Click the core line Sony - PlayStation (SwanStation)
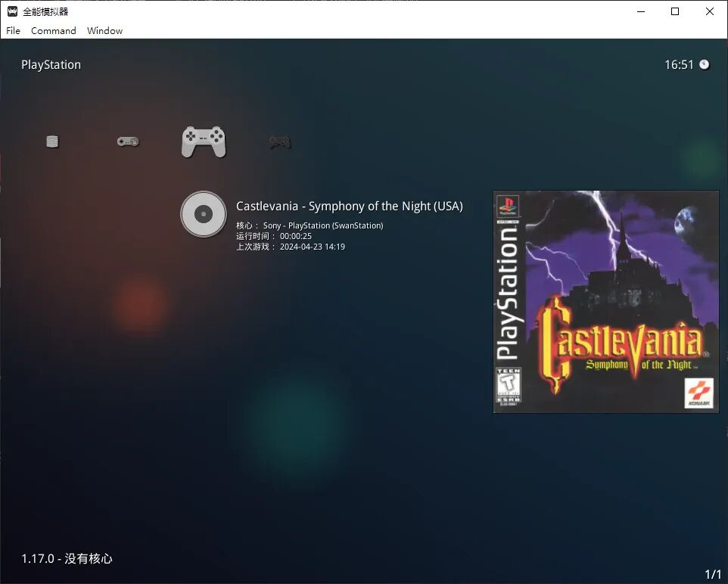Screen dimensions: 728x584 tap(310, 225)
